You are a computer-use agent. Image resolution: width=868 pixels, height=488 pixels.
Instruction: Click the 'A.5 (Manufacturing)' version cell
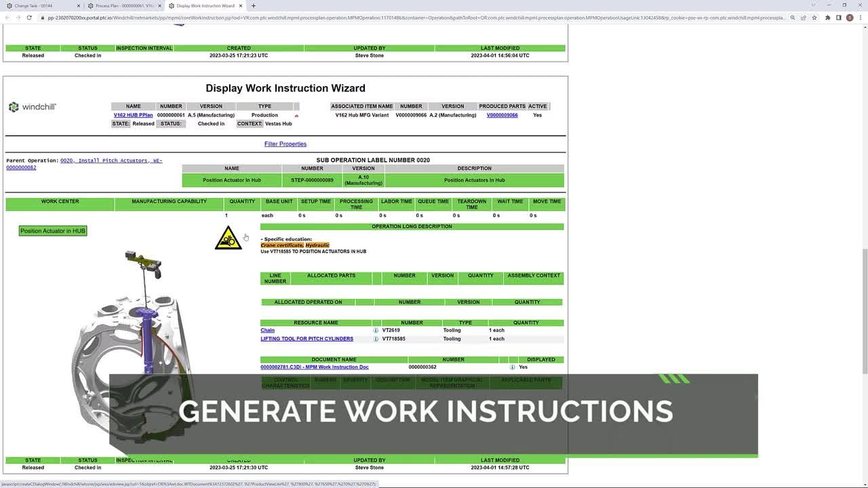click(211, 115)
